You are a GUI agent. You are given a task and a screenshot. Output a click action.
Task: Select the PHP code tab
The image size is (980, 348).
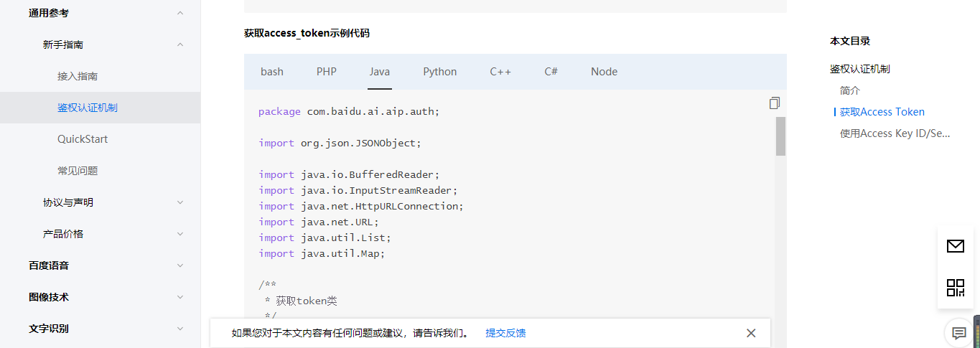point(327,72)
